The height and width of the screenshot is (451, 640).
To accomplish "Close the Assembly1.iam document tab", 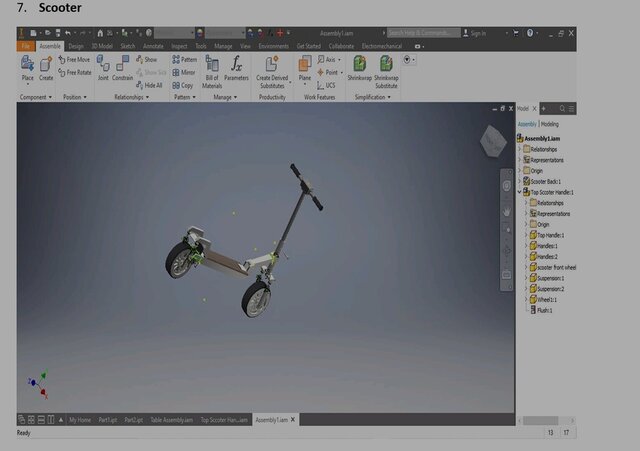I will [293, 420].
